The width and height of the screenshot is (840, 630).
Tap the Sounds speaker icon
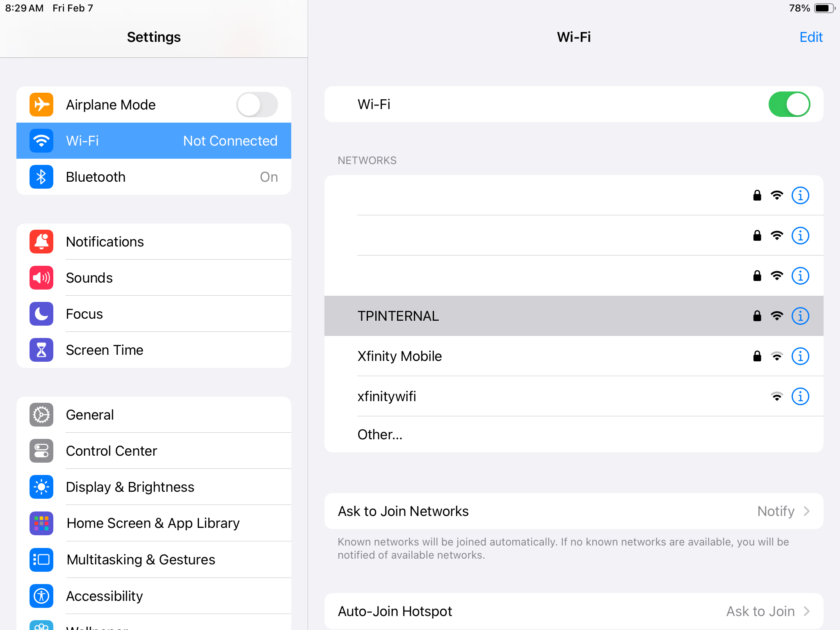point(41,278)
